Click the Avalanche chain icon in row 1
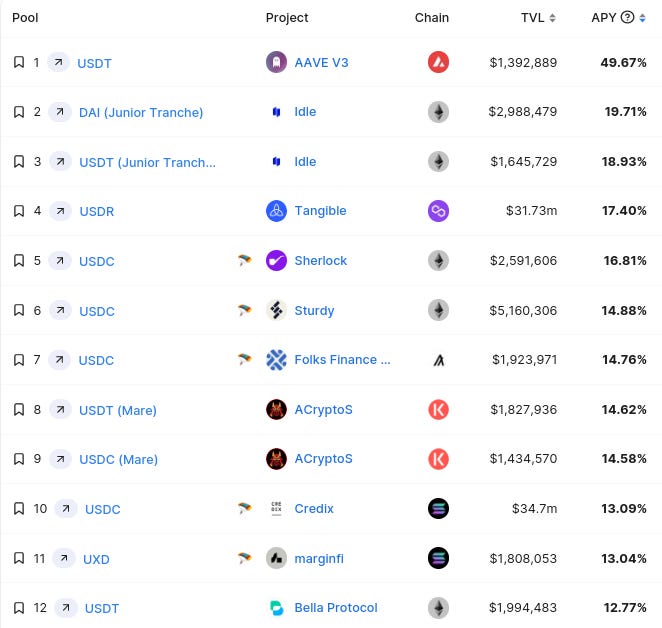The width and height of the screenshot is (662, 628). 438,62
